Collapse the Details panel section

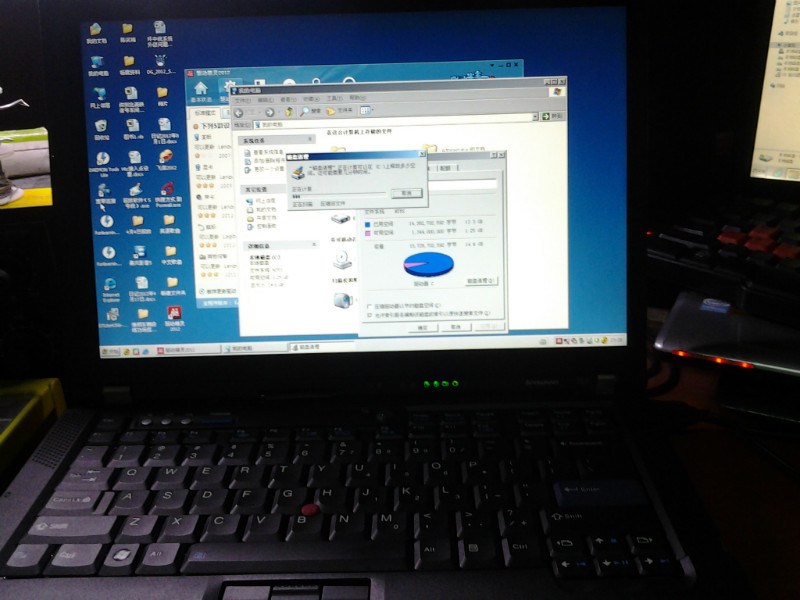click(313, 244)
